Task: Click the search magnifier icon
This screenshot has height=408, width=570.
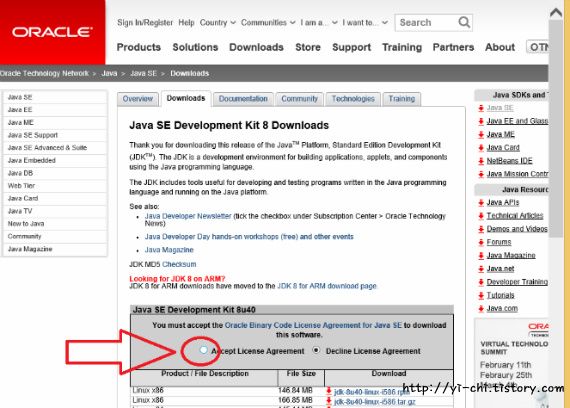Action: point(464,23)
